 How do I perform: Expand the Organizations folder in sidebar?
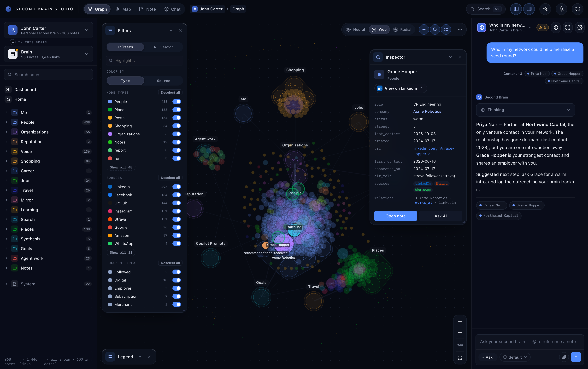coord(6,132)
